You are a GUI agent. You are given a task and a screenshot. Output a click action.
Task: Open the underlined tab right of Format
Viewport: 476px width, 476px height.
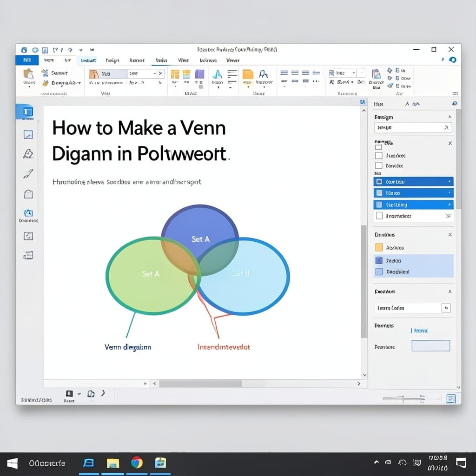click(161, 60)
